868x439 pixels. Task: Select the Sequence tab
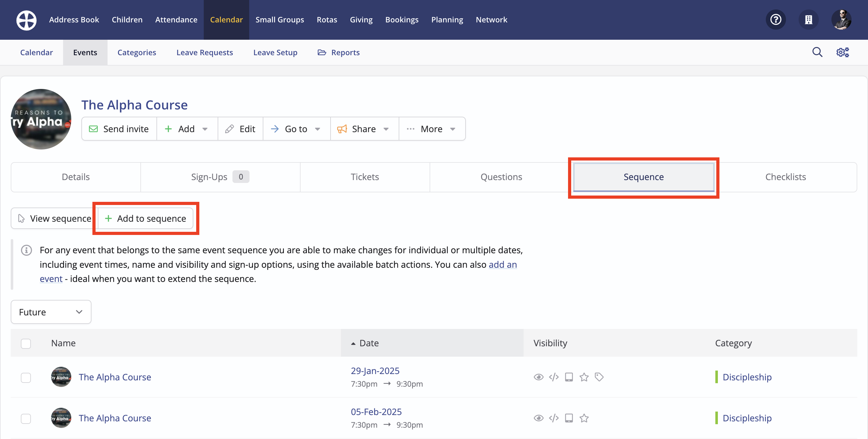click(x=643, y=177)
